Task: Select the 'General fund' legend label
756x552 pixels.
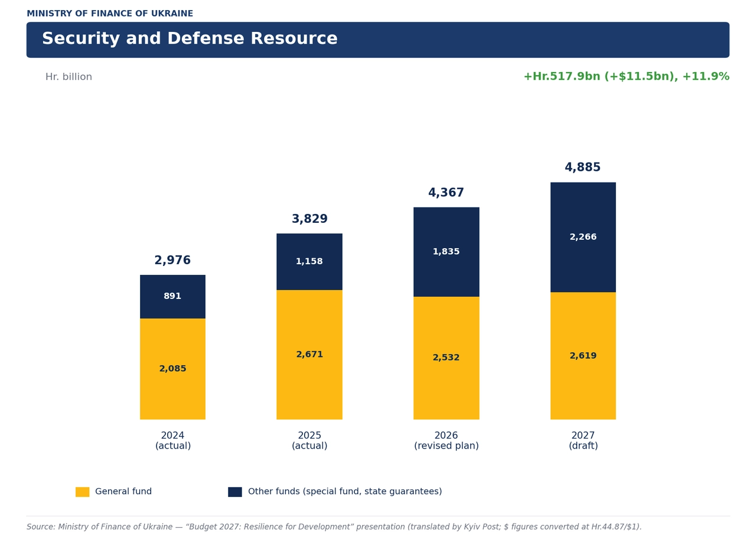Action: tap(123, 492)
